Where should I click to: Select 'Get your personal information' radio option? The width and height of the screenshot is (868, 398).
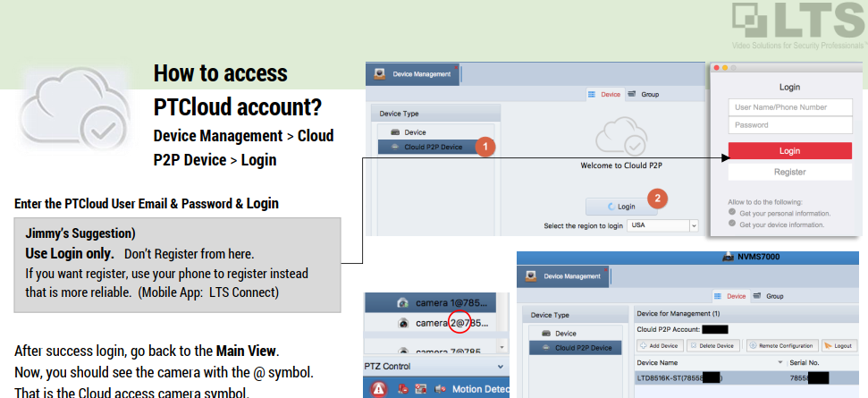coord(734,213)
